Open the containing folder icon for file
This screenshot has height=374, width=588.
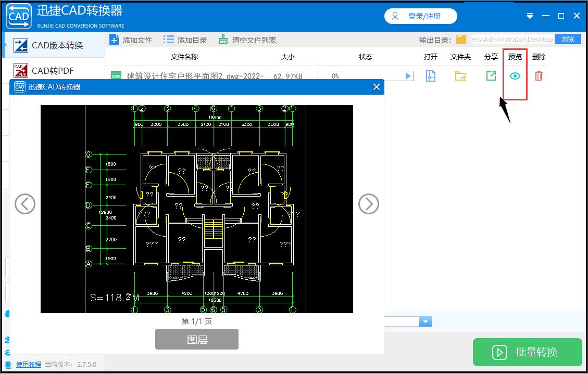click(460, 76)
